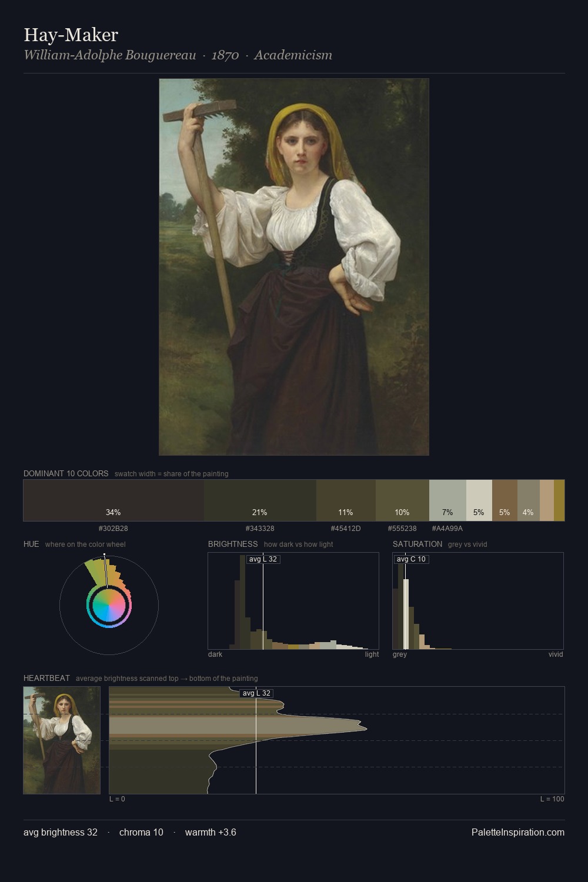Click hex code #45412D
Viewport: 588px width, 882px height.
(346, 528)
